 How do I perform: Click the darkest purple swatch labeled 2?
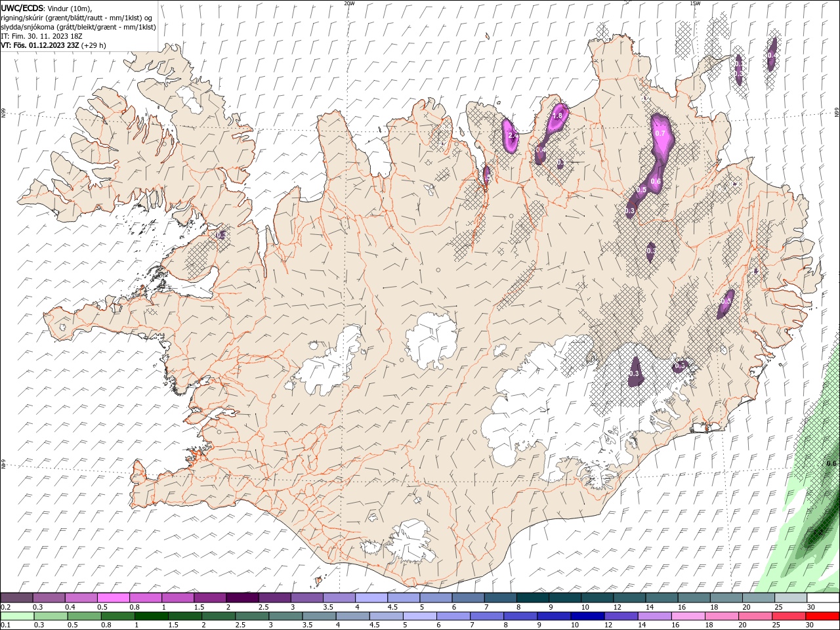[x=241, y=598]
